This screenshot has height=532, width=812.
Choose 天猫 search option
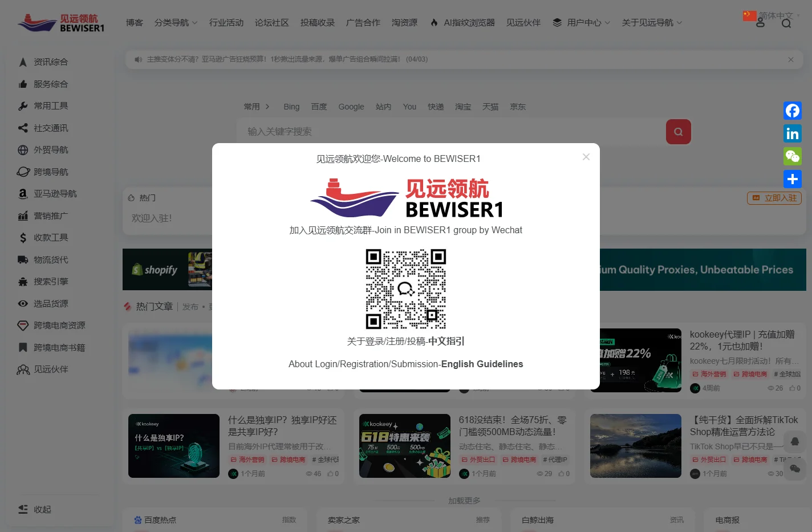(490, 107)
